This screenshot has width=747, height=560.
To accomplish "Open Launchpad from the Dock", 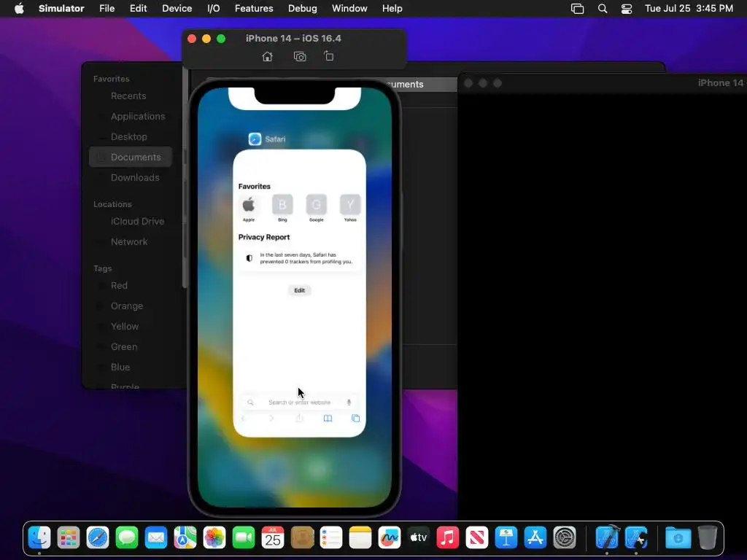I will [x=69, y=538].
